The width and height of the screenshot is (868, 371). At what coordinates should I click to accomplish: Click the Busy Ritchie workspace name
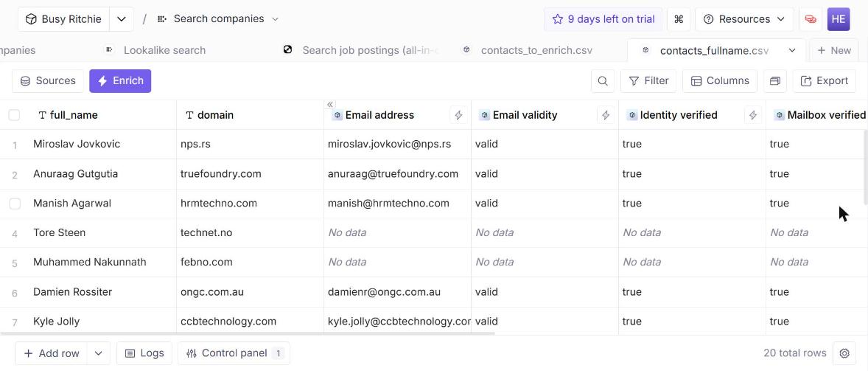click(71, 19)
